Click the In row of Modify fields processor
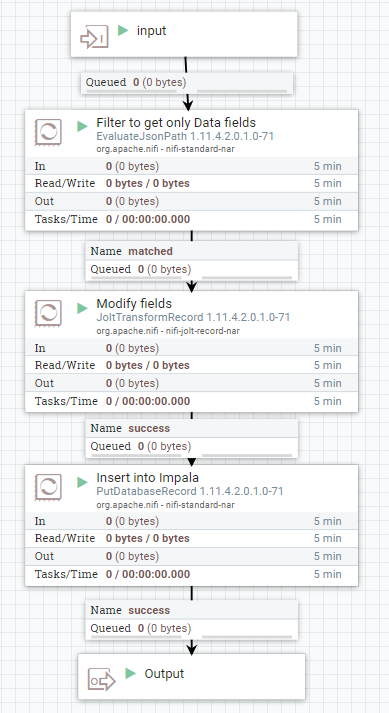This screenshot has height=713, width=389. point(192,348)
